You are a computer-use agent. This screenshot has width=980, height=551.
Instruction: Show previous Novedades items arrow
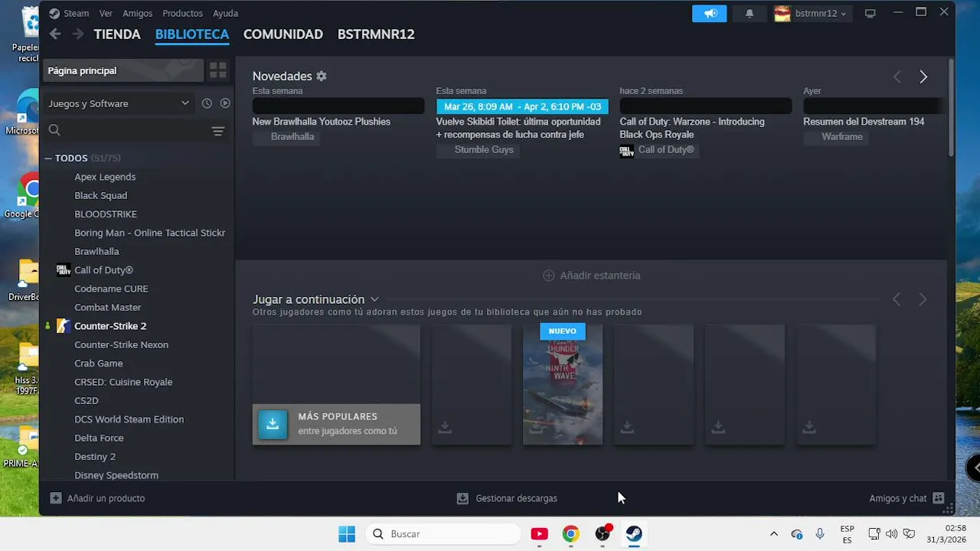tap(897, 77)
